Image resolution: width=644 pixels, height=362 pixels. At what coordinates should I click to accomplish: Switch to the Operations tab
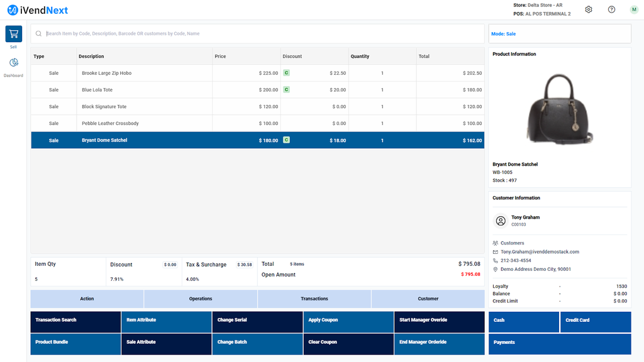[x=201, y=299]
